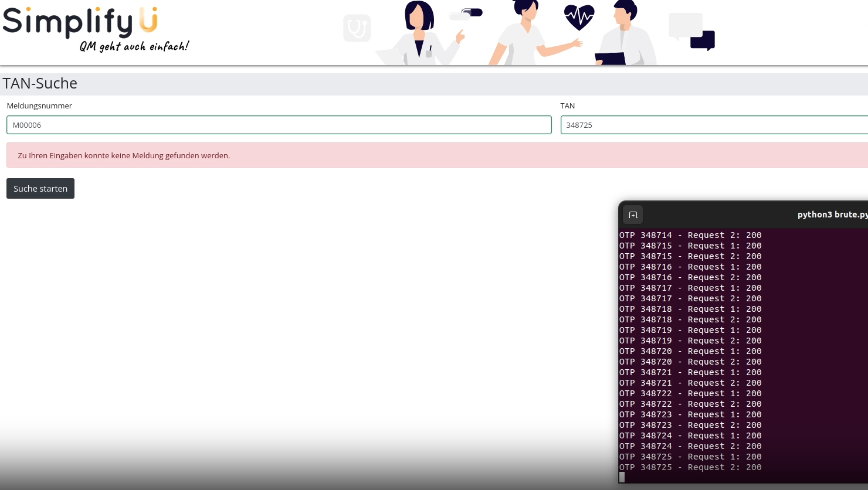Open a new tab in the terminal
The image size is (868, 490).
click(633, 215)
